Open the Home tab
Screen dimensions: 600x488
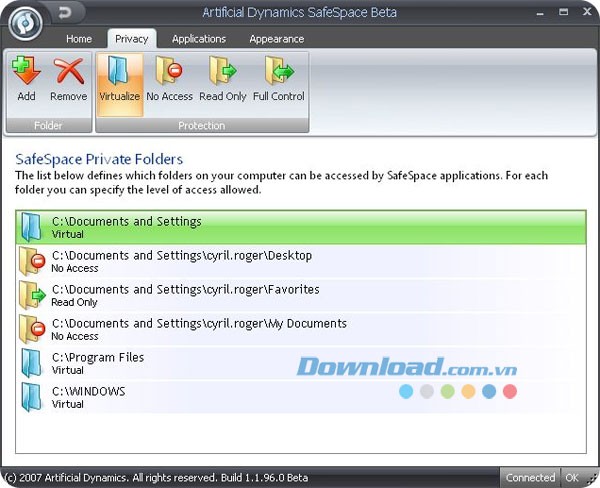[79, 39]
